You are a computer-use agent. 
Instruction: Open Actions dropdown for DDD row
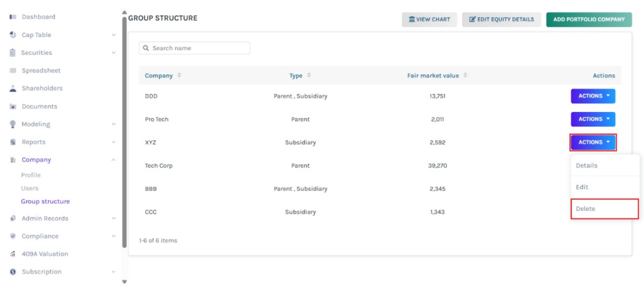click(x=592, y=96)
